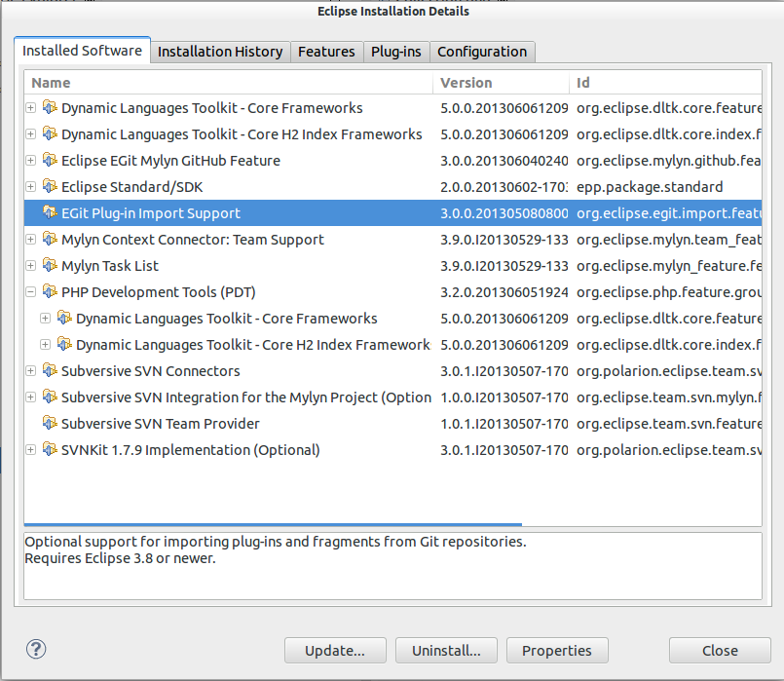Select Eclipse EGit Mylyn GitHub Feature row
The height and width of the screenshot is (681, 784).
(x=393, y=161)
